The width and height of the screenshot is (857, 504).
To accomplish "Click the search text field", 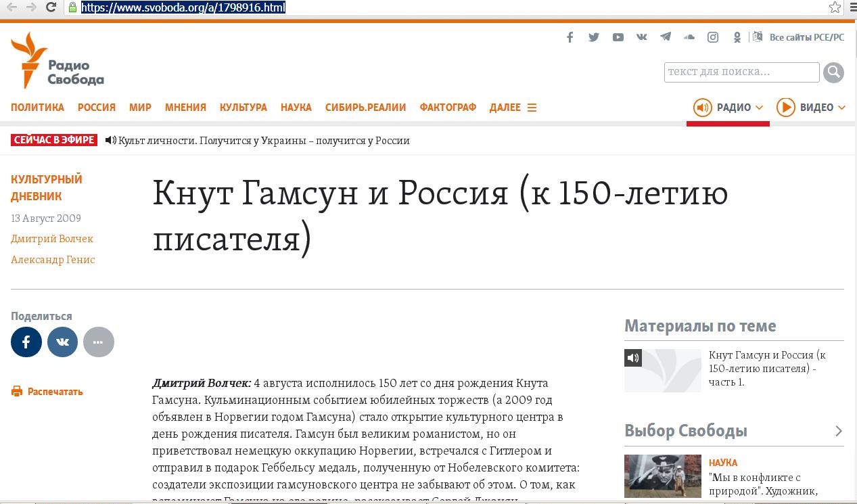I will click(741, 72).
